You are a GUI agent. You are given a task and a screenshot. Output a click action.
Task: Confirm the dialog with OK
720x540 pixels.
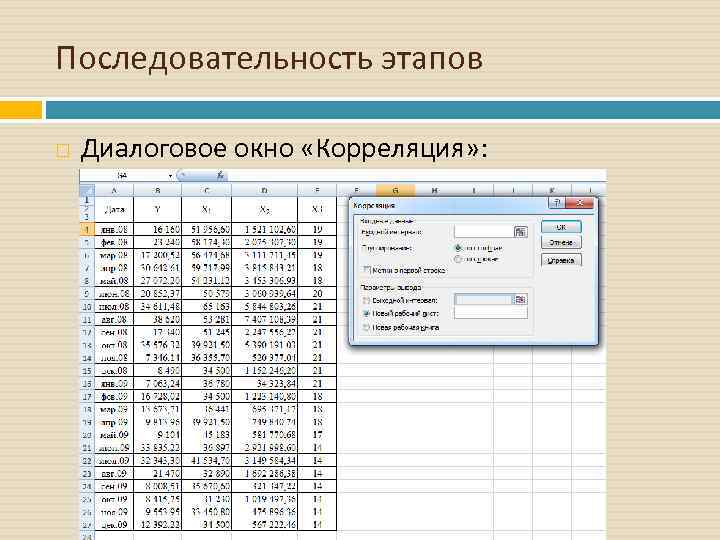click(x=561, y=227)
